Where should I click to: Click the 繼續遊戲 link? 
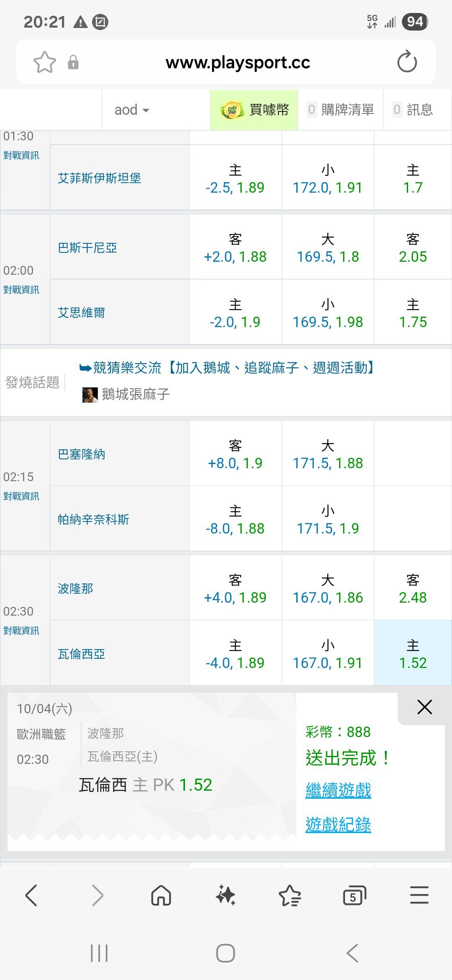[x=338, y=790]
